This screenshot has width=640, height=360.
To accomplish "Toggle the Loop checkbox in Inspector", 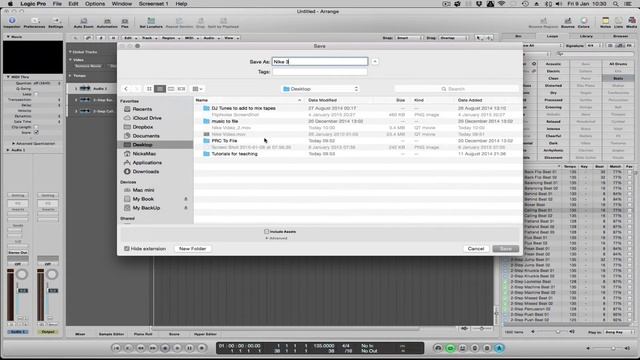I will pos(36,94).
